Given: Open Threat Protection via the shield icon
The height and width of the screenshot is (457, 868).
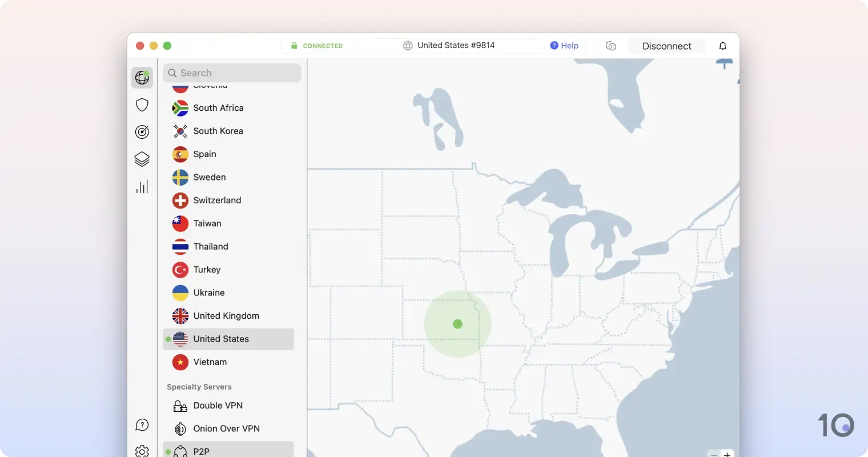Looking at the screenshot, I should coord(142,105).
